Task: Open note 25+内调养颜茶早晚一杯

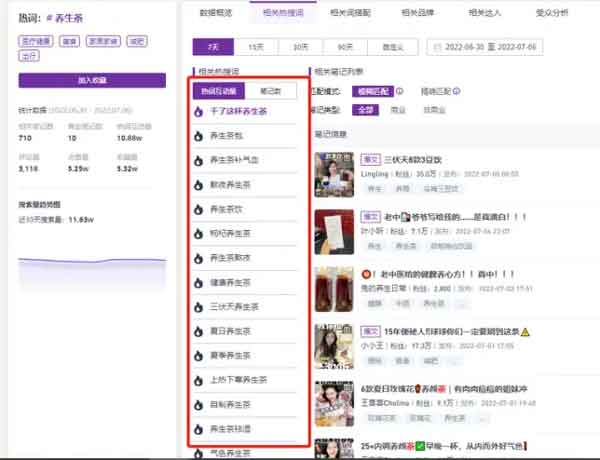Action: click(x=444, y=446)
